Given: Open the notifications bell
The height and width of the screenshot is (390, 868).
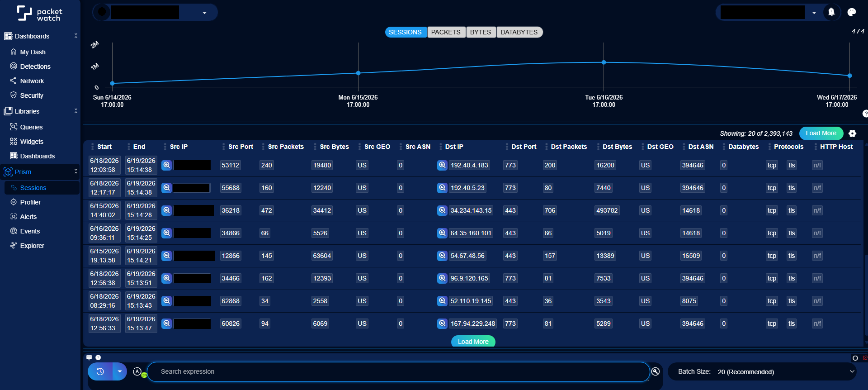Looking at the screenshot, I should tap(831, 12).
